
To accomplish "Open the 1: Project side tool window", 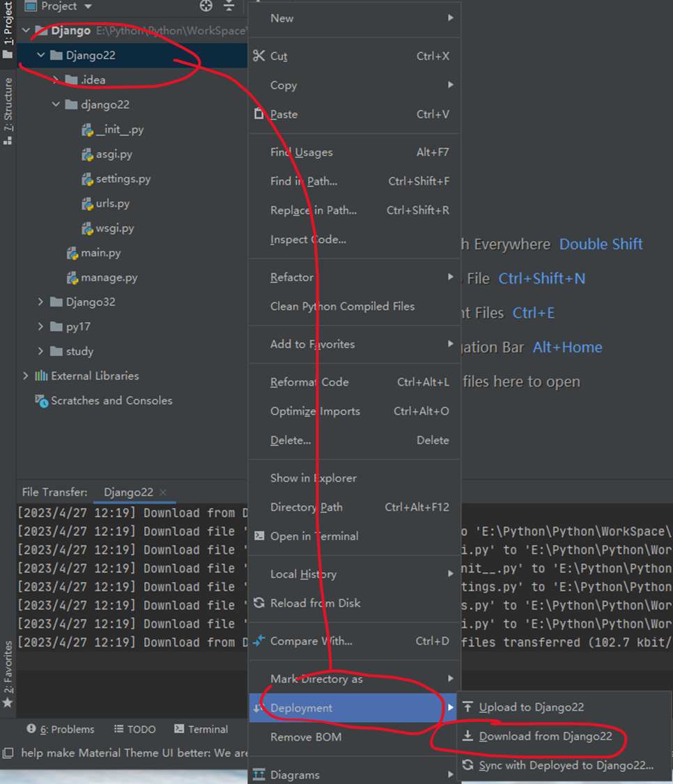I will coord(8,30).
